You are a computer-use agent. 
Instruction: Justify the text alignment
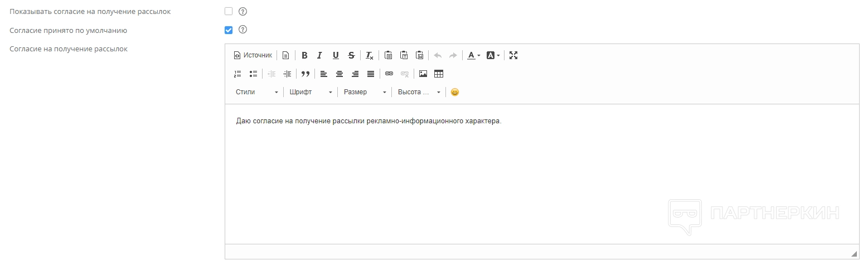(x=371, y=74)
